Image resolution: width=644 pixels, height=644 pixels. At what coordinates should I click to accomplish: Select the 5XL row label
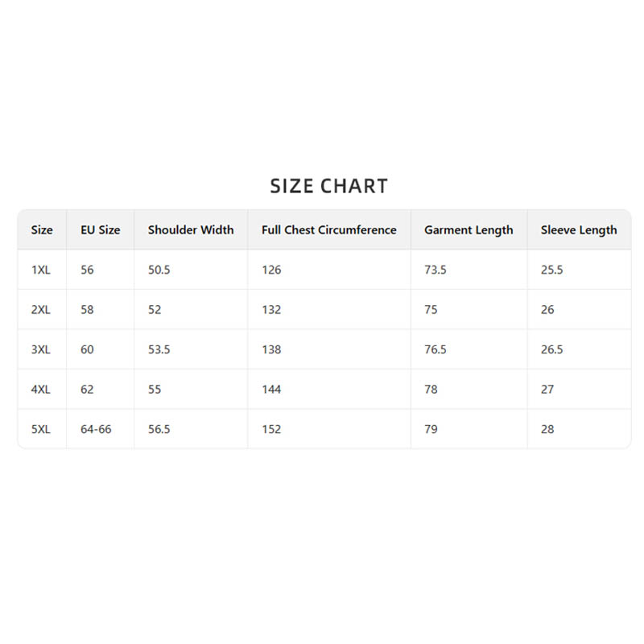coord(41,430)
